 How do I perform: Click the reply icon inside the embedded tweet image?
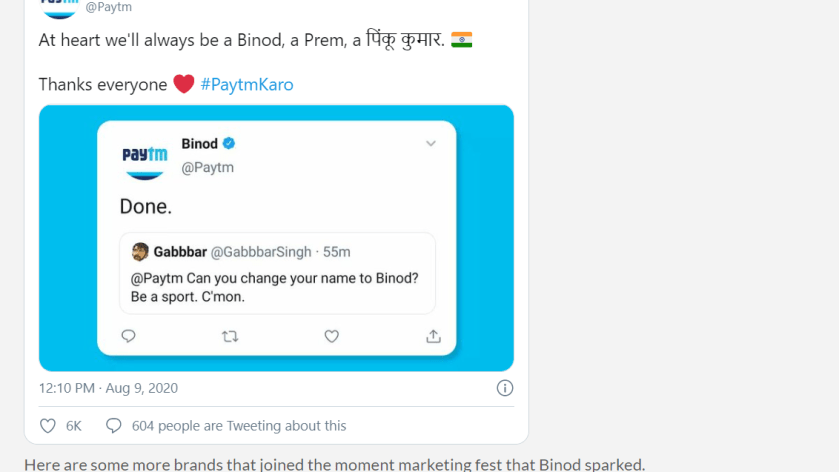pos(128,336)
